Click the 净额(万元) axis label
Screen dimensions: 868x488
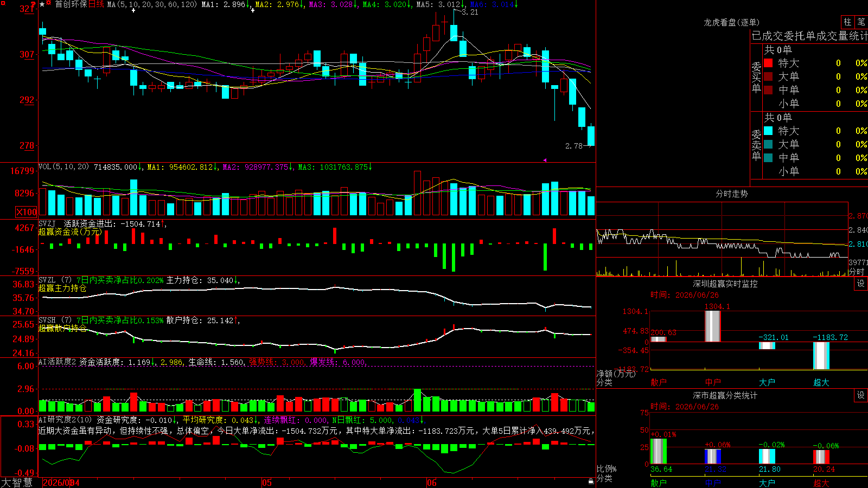tap(616, 374)
